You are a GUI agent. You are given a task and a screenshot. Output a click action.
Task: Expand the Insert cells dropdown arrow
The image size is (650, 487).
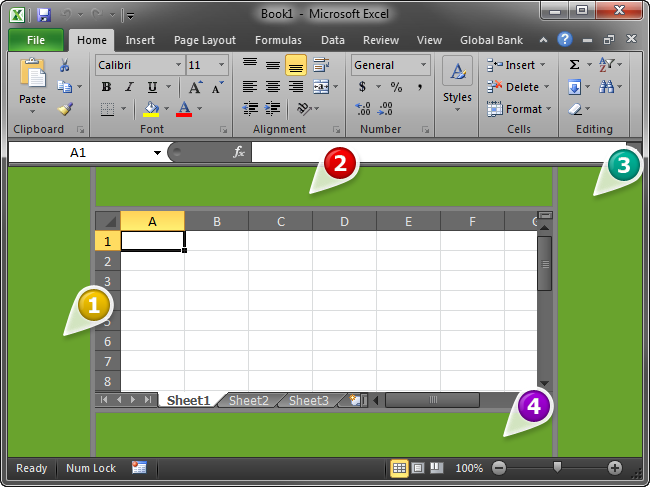tap(542, 65)
